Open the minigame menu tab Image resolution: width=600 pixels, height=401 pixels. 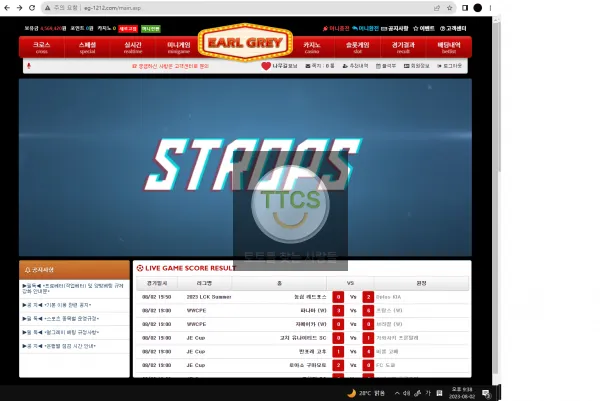point(179,47)
